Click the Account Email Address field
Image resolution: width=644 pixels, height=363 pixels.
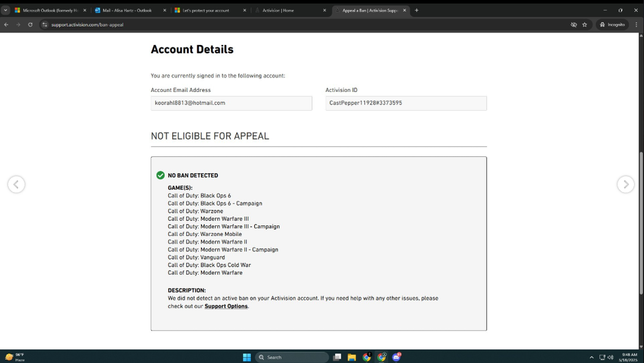[231, 103]
